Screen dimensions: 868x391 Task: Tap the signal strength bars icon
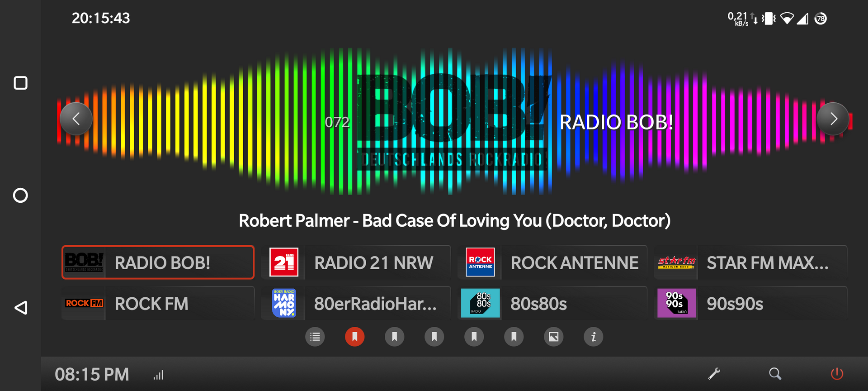point(158,375)
